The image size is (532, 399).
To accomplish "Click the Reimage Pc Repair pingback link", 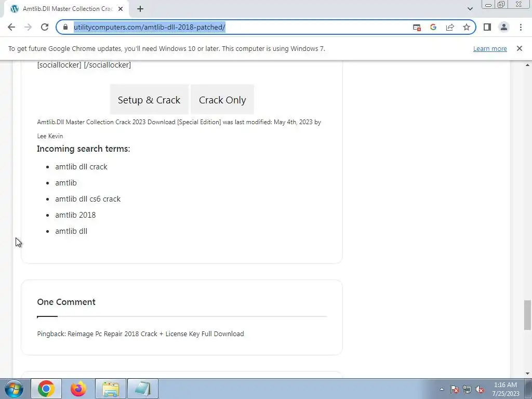I will 156,334.
